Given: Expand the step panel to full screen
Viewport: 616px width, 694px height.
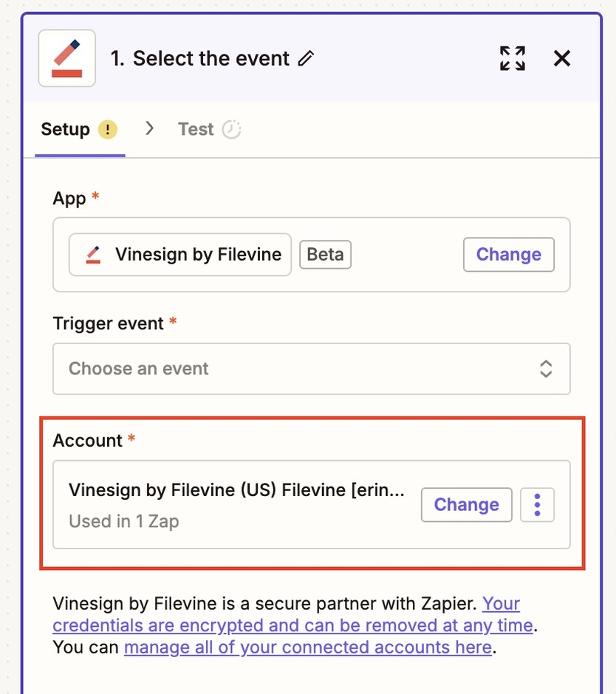Looking at the screenshot, I should click(513, 58).
